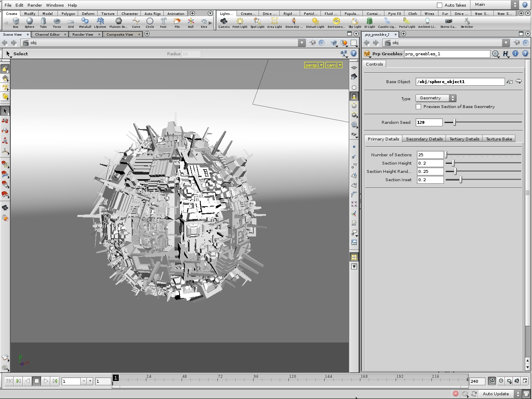Viewport: 532px width, 399px height.
Task: Open the gear options menu on Prp Greebles
Action: [x=496, y=54]
